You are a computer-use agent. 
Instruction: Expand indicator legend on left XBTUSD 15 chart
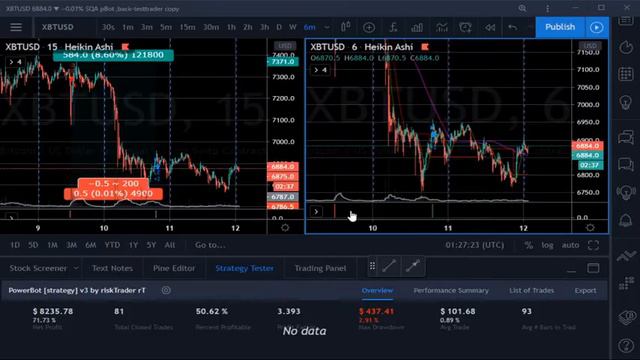(15, 62)
